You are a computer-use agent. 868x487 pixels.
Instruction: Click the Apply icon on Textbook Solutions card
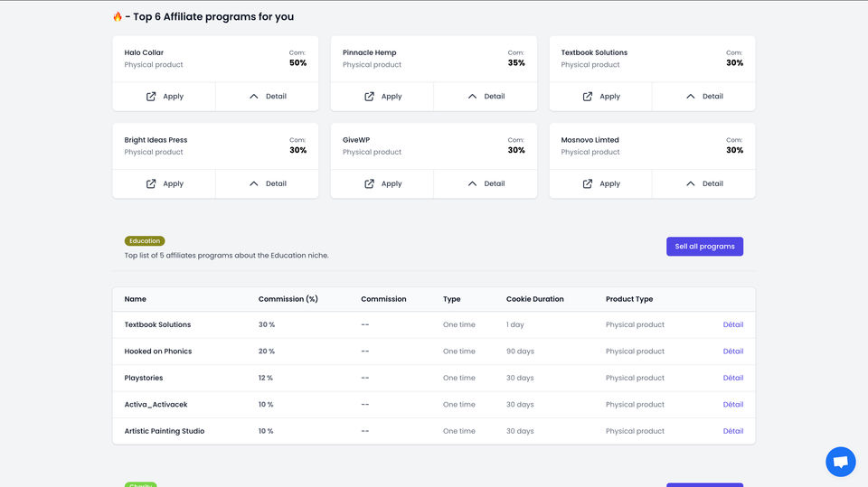coord(588,97)
